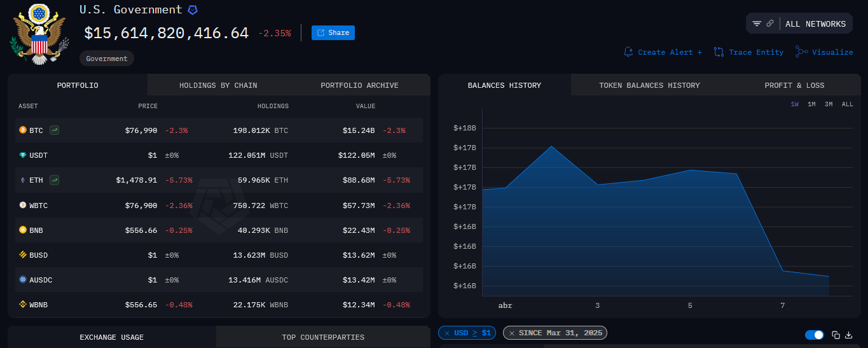Click the $15.24B BTC value
868x348 pixels.
(359, 130)
